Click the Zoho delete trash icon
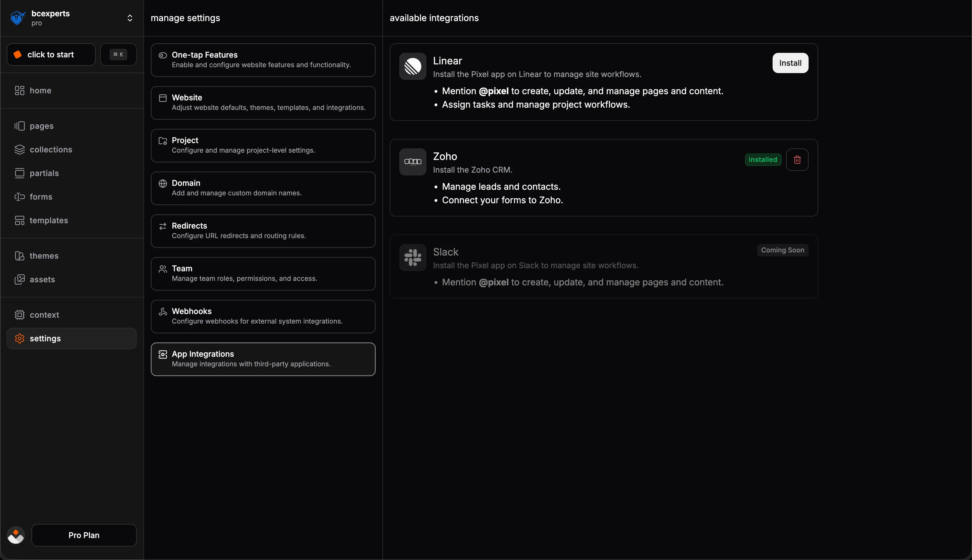 797,160
